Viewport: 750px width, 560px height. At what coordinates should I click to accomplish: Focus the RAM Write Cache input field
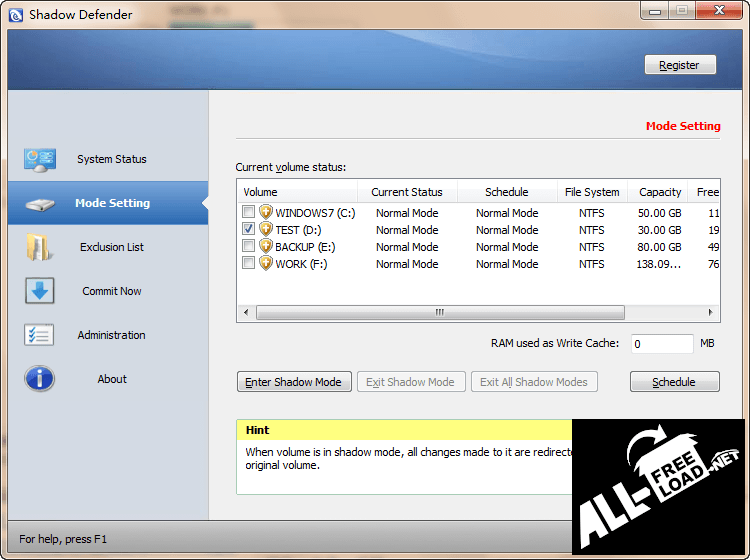(661, 344)
